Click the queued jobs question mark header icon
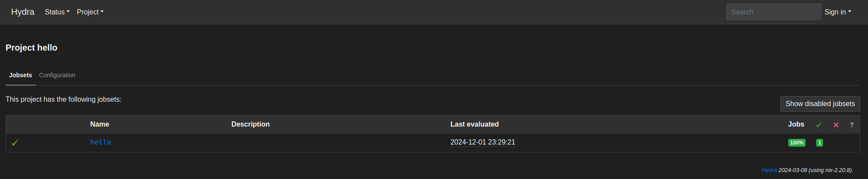The width and height of the screenshot is (868, 179). (x=852, y=125)
